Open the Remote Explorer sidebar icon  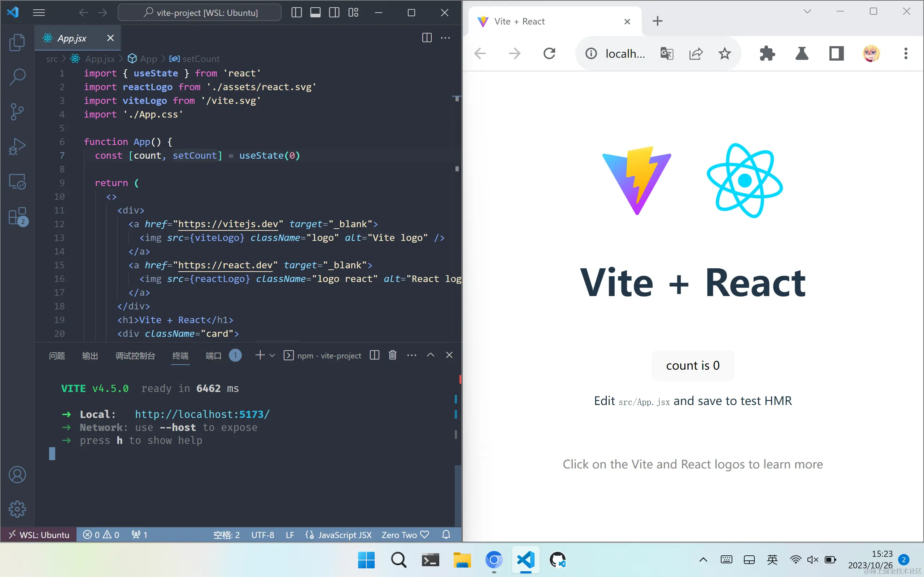coord(17,182)
